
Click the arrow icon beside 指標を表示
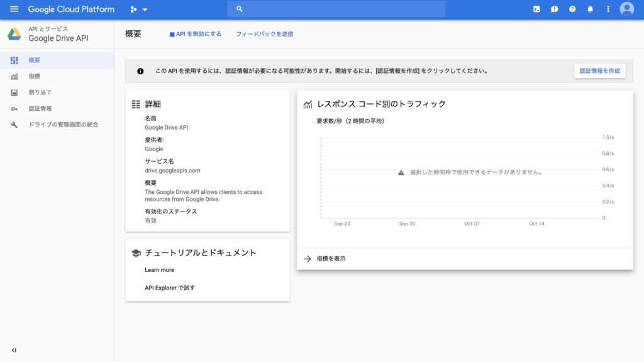(307, 258)
